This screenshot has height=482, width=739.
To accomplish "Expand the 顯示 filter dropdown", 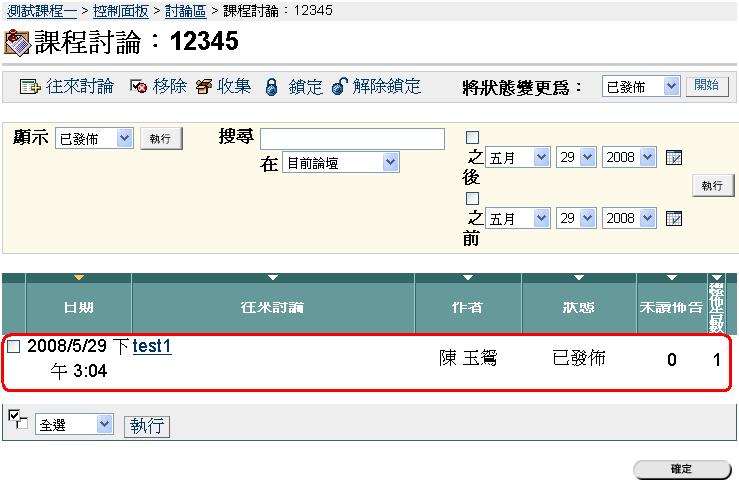I will click(93, 139).
